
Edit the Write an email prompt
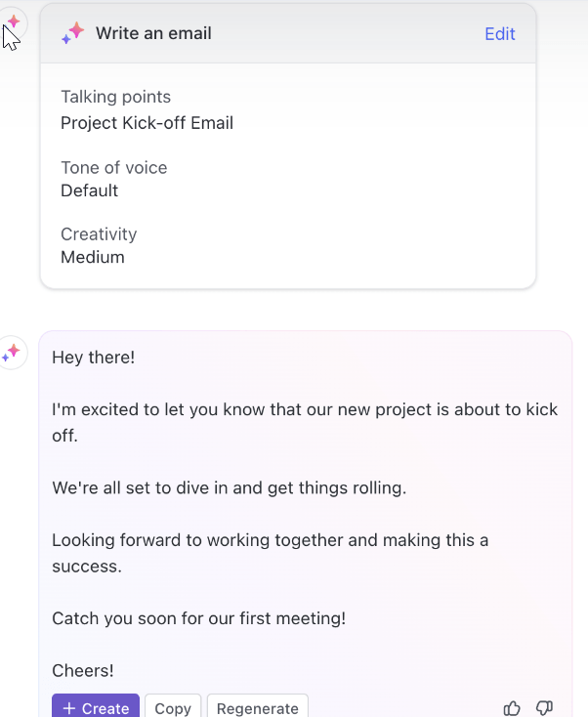click(500, 34)
